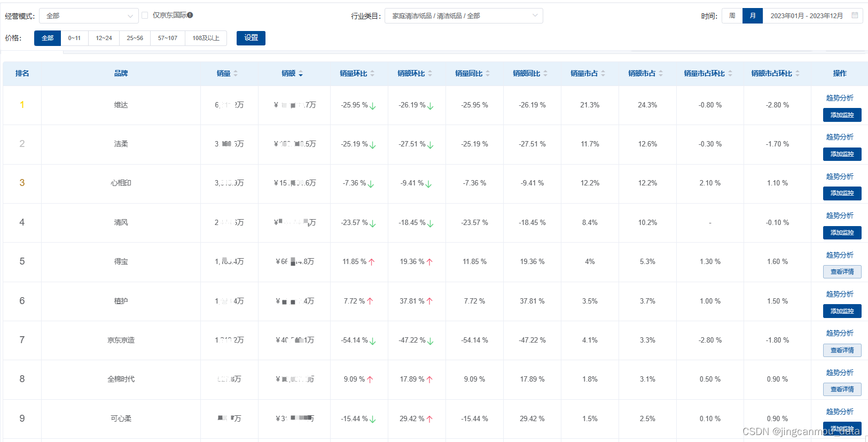Click brand name 植护
Screen dimensions: 868x442
click(x=121, y=301)
